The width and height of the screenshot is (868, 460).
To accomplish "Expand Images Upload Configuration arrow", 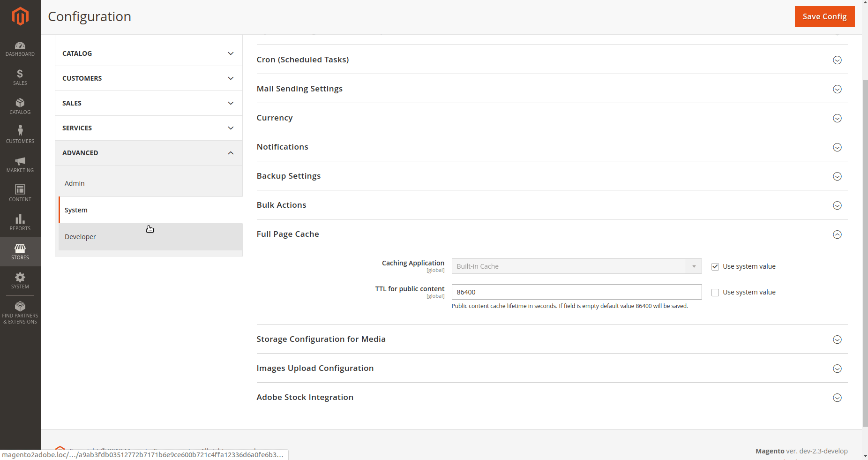I will [x=837, y=369].
